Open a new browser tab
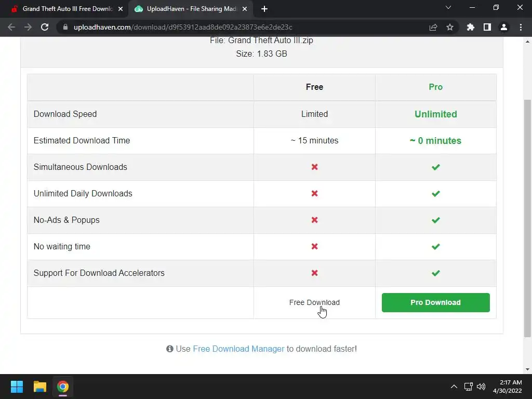 click(264, 9)
